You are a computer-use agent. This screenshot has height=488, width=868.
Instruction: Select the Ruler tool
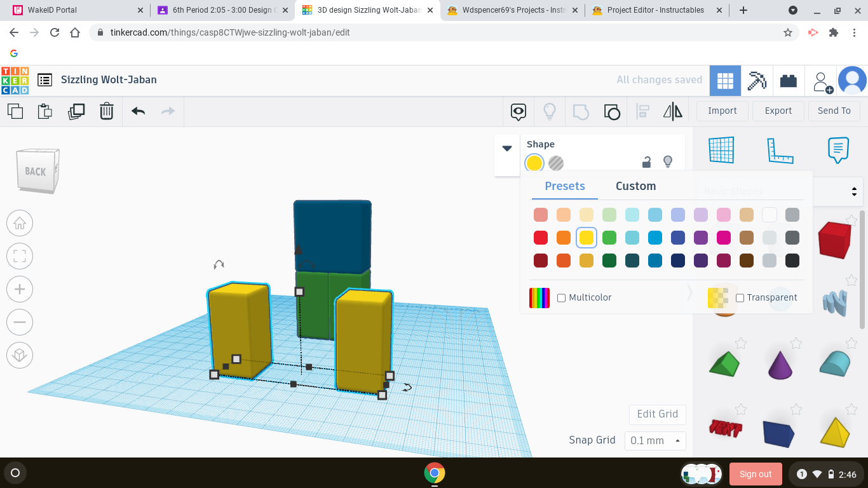(780, 150)
